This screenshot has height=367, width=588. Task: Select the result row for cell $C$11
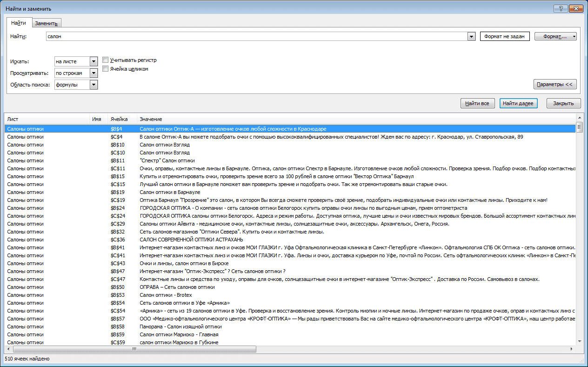[290, 168]
